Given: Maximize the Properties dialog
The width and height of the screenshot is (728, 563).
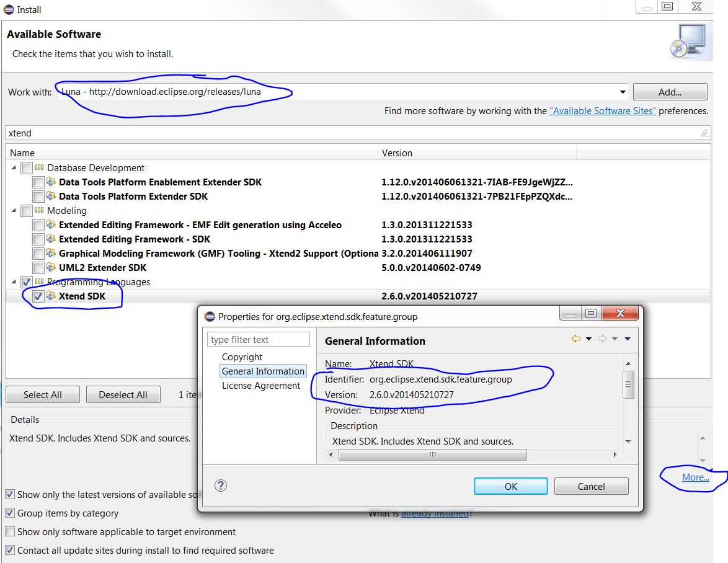Looking at the screenshot, I should [590, 313].
